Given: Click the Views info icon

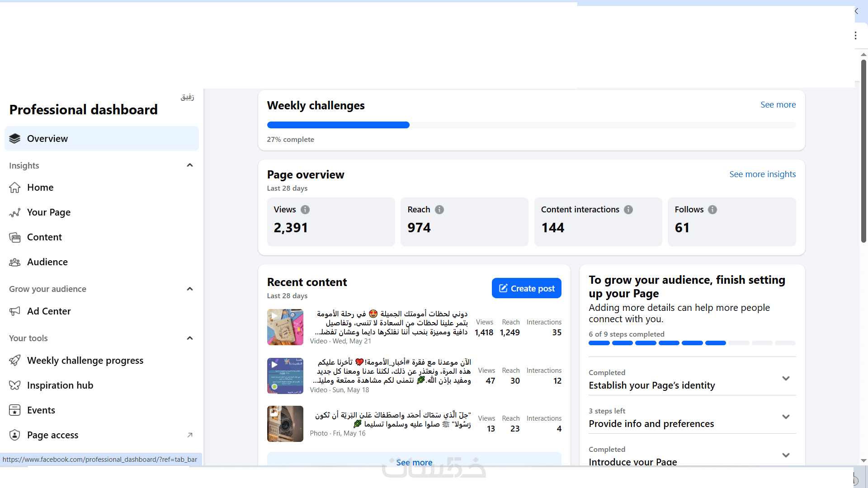Looking at the screenshot, I should (305, 210).
